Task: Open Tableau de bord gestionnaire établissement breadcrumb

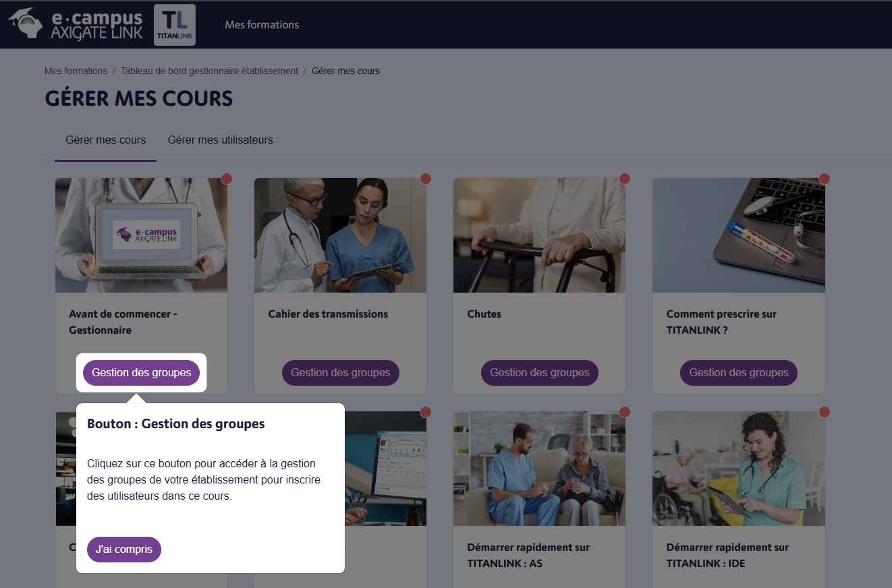Action: (209, 71)
